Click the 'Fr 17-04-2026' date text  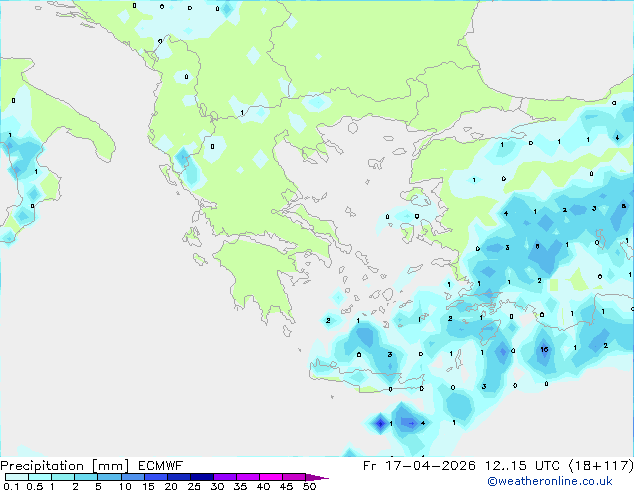pyautogui.click(x=419, y=466)
